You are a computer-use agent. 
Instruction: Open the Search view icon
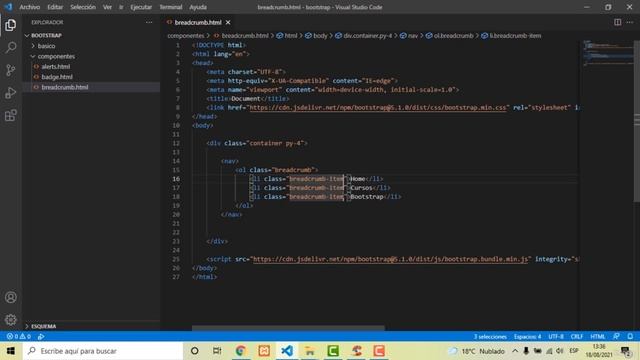tap(11, 47)
